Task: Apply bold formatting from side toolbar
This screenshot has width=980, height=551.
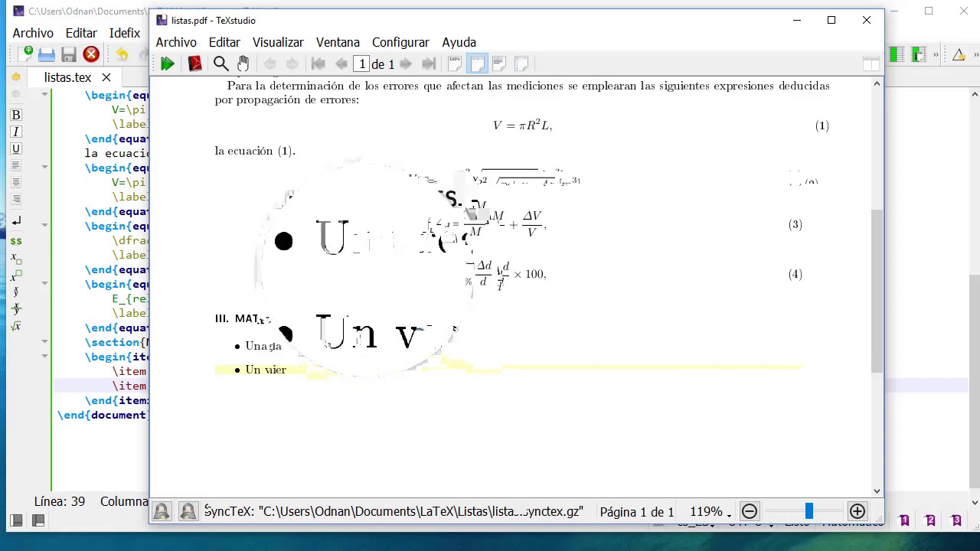Action: pyautogui.click(x=15, y=115)
